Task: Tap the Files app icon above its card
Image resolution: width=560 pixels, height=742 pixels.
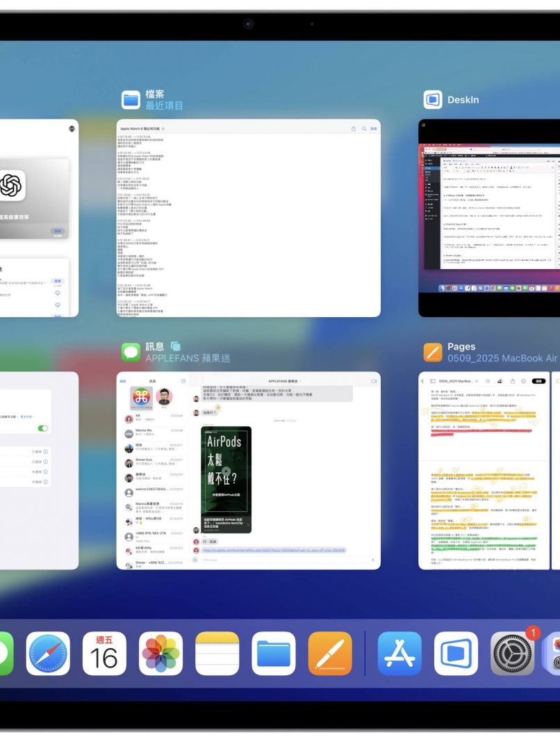Action: [x=131, y=99]
